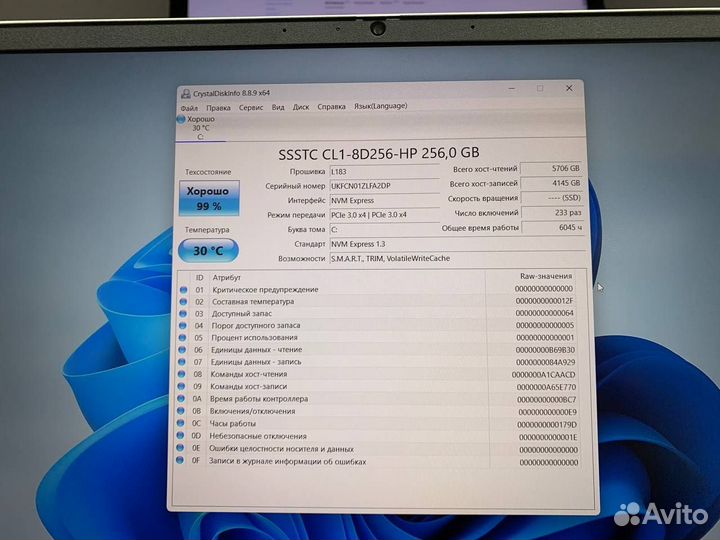The height and width of the screenshot is (540, 720).
Task: Click blue status dot of row 02
Action: [183, 302]
